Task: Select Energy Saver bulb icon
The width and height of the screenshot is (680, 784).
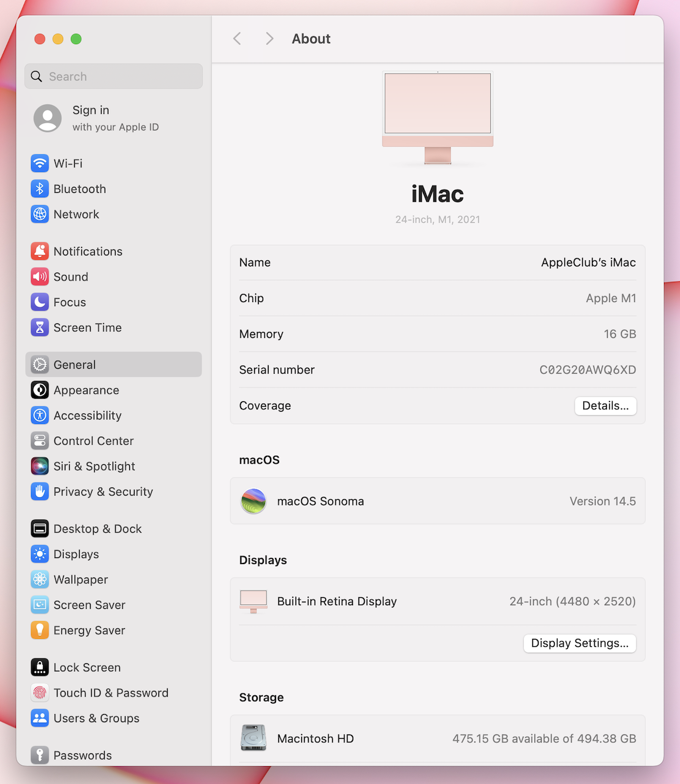Action: click(40, 630)
